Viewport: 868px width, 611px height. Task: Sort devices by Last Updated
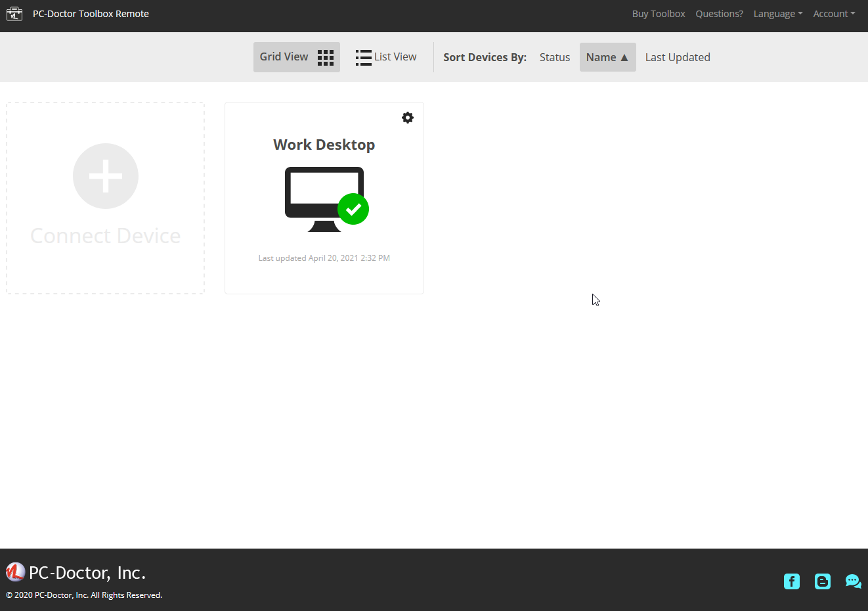[x=678, y=57]
